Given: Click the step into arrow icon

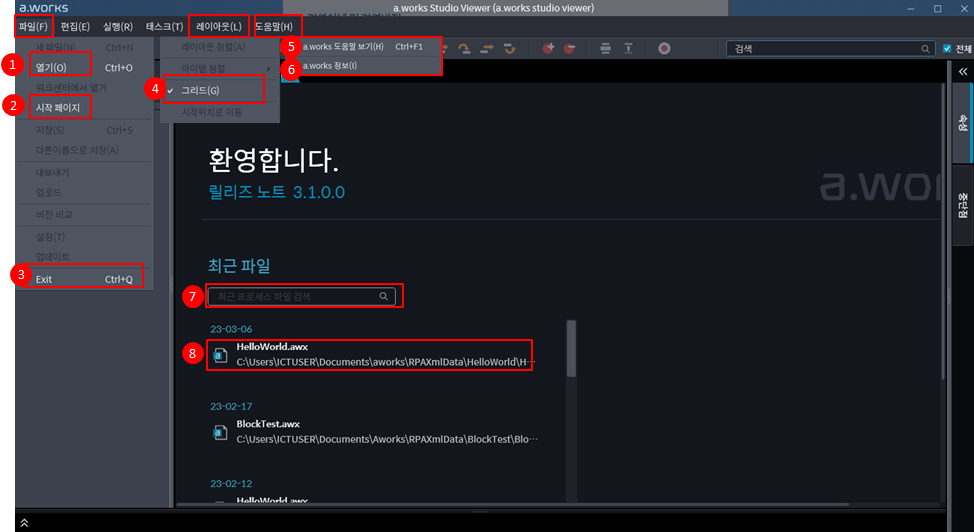Looking at the screenshot, I should (487, 48).
